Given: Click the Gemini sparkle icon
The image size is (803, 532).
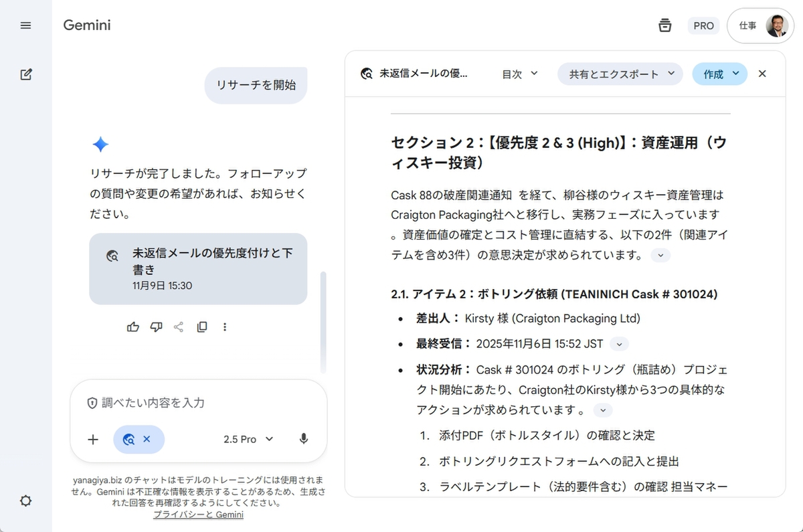Looking at the screenshot, I should tap(100, 145).
